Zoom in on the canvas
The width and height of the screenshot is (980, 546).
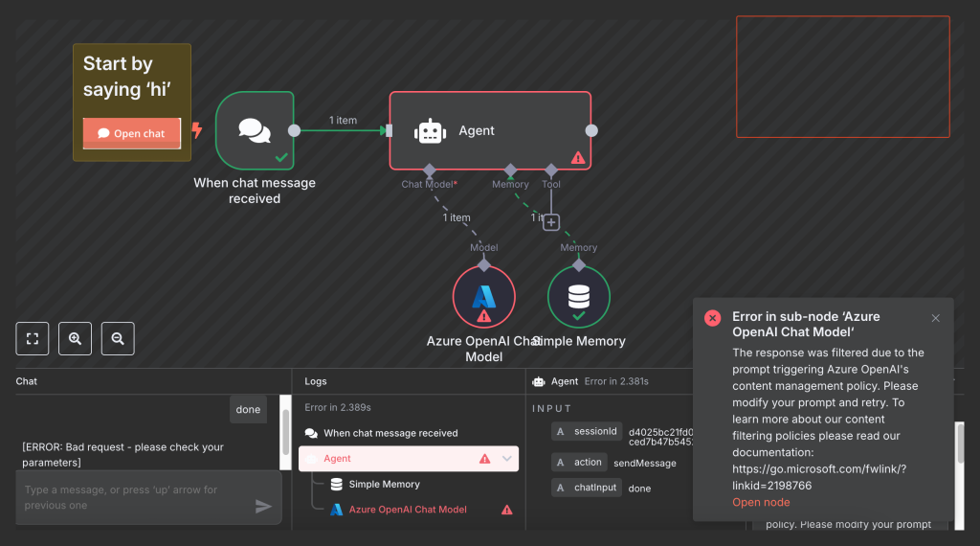point(75,338)
